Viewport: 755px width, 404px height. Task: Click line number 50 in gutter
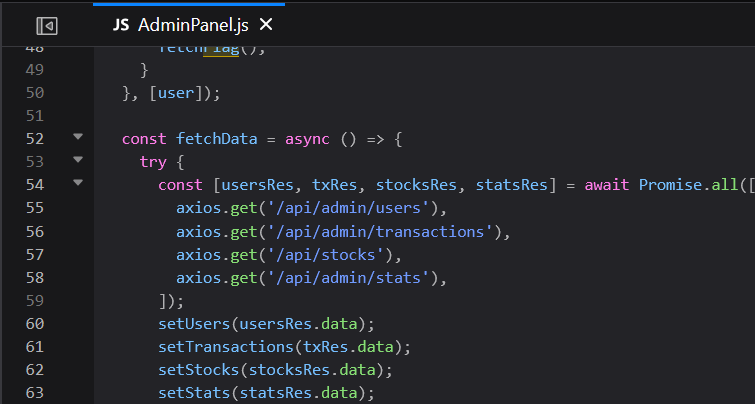click(35, 92)
